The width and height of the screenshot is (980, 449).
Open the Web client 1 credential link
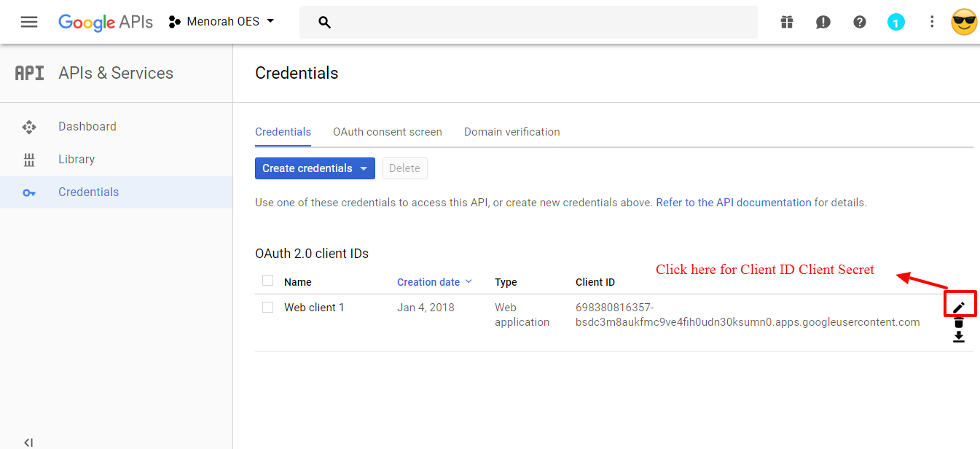pyautogui.click(x=314, y=308)
